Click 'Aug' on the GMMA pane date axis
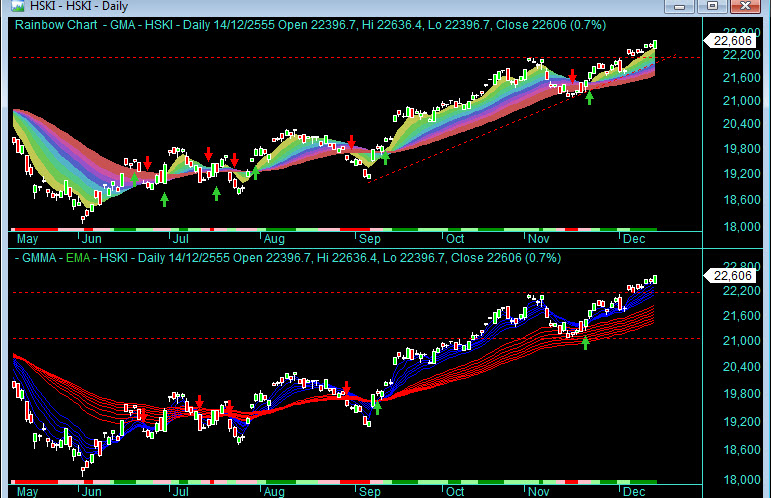The height and width of the screenshot is (498, 771). tap(274, 492)
